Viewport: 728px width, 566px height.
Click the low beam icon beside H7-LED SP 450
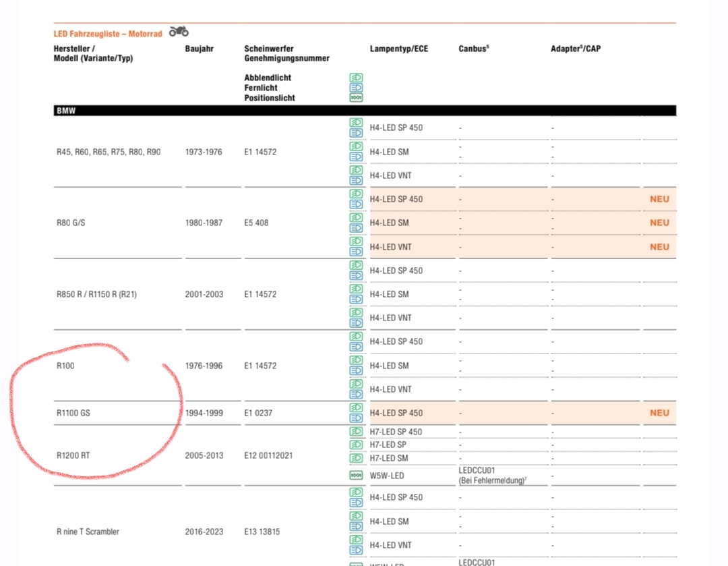(356, 432)
